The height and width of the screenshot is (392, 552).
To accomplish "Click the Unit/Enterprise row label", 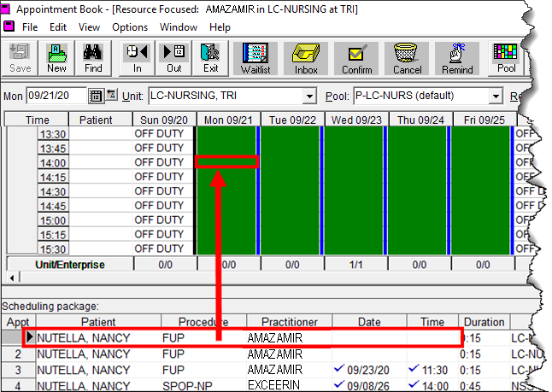I will pyautogui.click(x=70, y=264).
